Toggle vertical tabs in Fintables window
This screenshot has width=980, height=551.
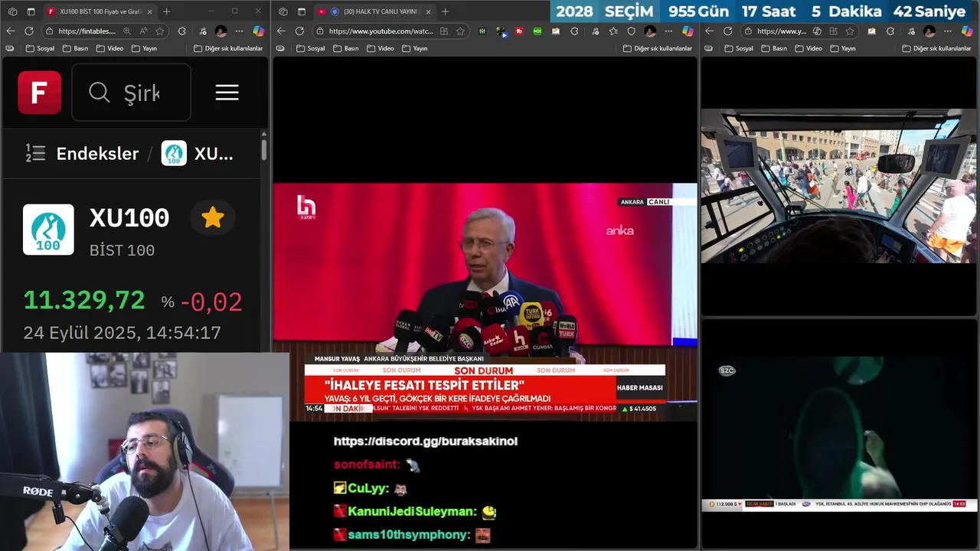click(x=31, y=11)
